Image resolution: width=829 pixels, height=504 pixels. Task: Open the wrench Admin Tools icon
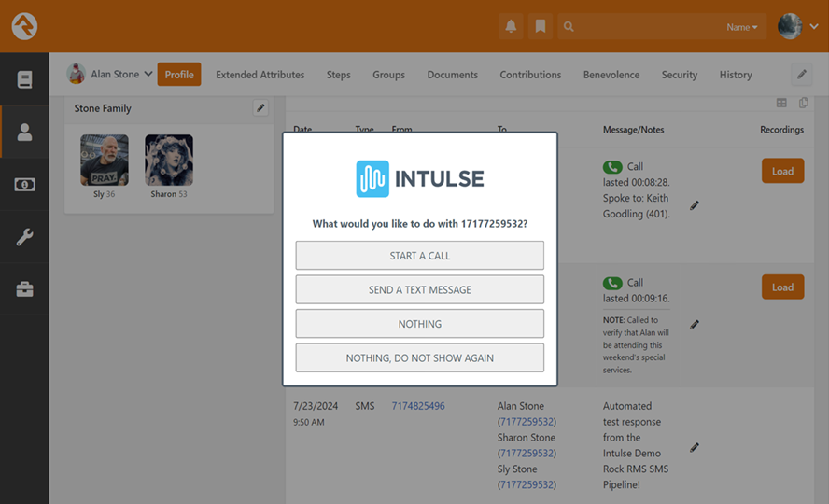coord(24,237)
